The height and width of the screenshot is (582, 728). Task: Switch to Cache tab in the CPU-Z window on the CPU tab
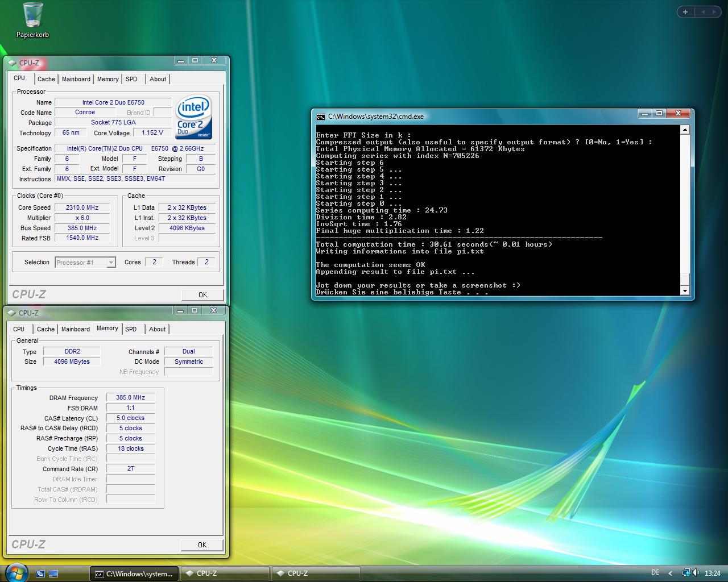click(47, 80)
